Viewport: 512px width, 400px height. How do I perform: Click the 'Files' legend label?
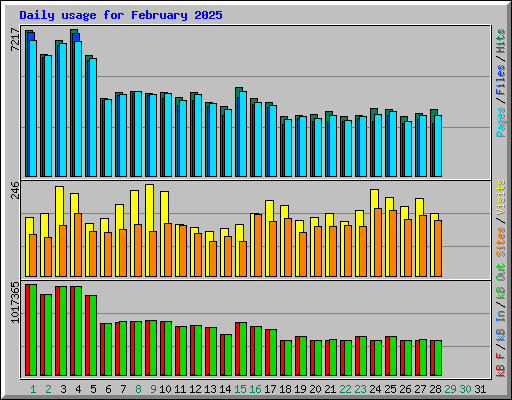click(x=501, y=80)
